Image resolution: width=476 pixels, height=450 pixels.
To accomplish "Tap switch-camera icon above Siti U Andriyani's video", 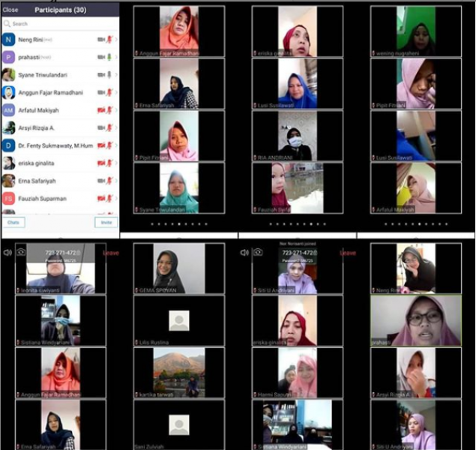I will tap(257, 253).
